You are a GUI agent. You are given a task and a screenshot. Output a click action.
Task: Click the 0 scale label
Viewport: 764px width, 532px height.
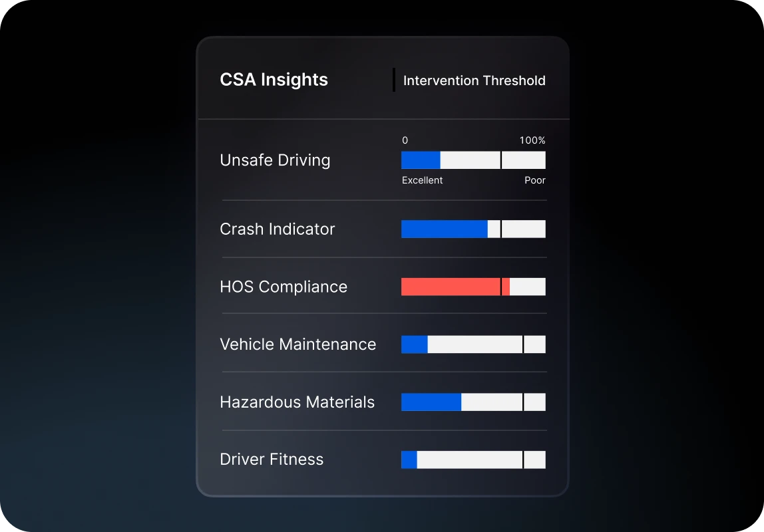(404, 140)
